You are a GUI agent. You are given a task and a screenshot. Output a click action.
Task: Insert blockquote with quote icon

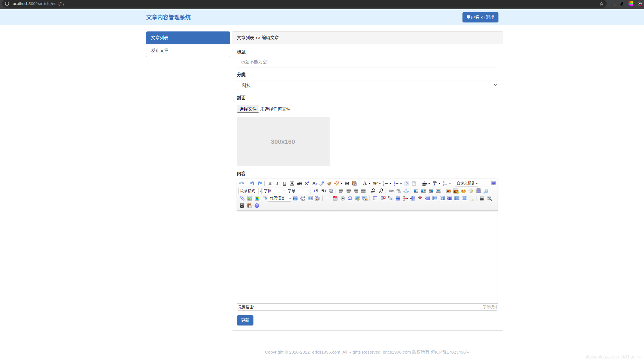pyautogui.click(x=347, y=183)
